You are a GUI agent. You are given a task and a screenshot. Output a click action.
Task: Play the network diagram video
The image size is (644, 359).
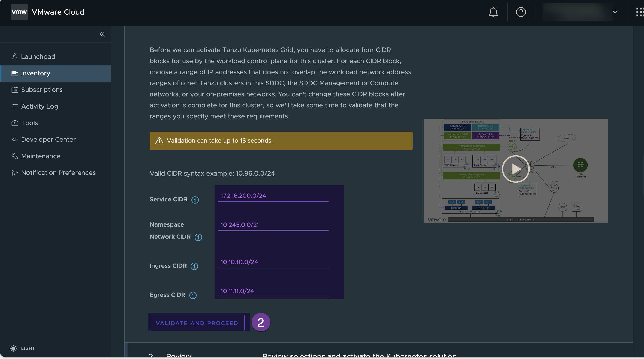coord(515,169)
